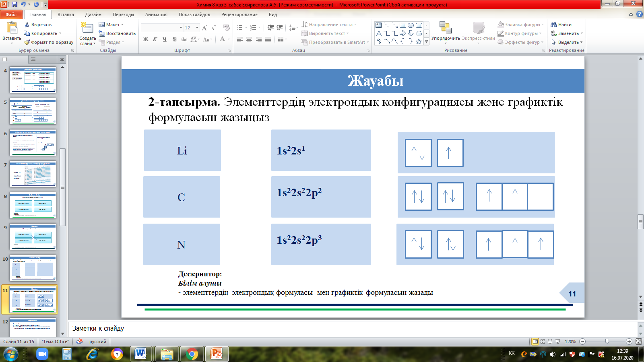The width and height of the screenshot is (644, 362).
Task: Save the presentation using the floppy icon
Action: pyautogui.click(x=14, y=4)
